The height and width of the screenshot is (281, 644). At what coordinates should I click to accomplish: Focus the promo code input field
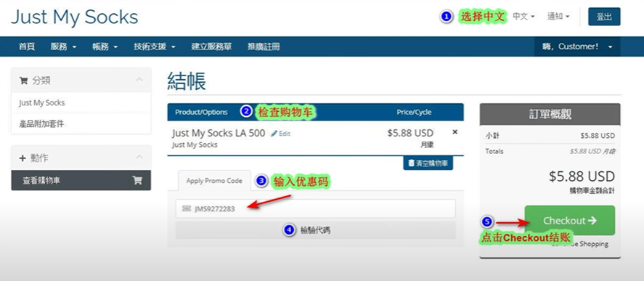coord(315,208)
